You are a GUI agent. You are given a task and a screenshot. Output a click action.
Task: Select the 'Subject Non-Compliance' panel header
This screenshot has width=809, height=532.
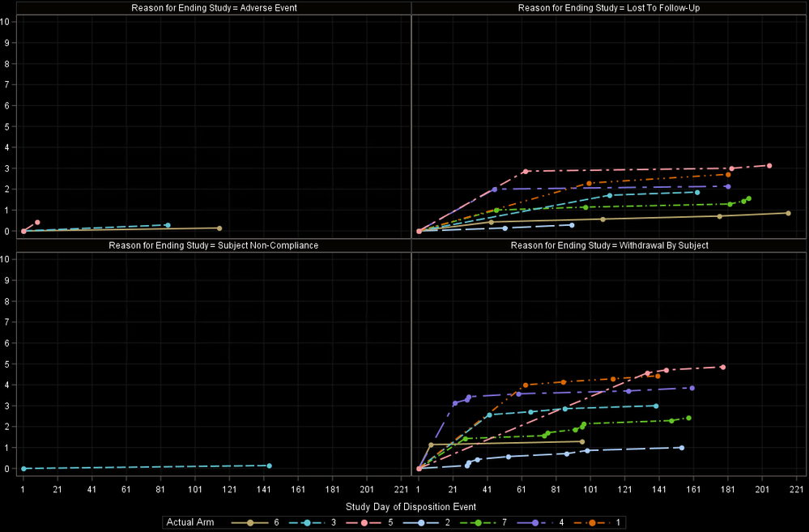click(214, 245)
